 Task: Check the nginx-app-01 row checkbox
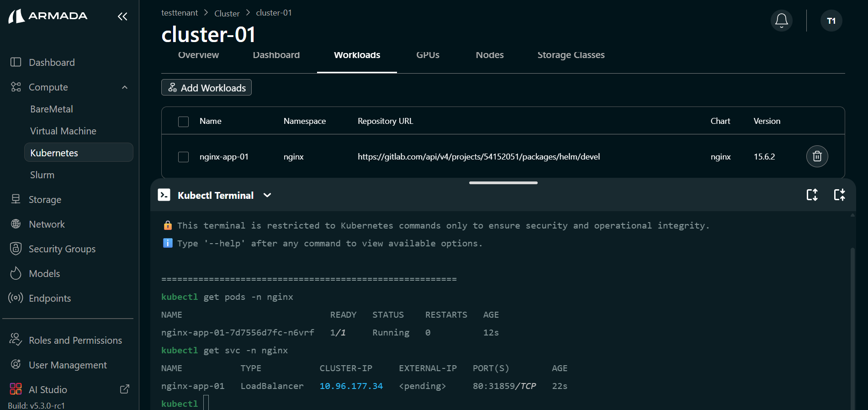point(183,157)
